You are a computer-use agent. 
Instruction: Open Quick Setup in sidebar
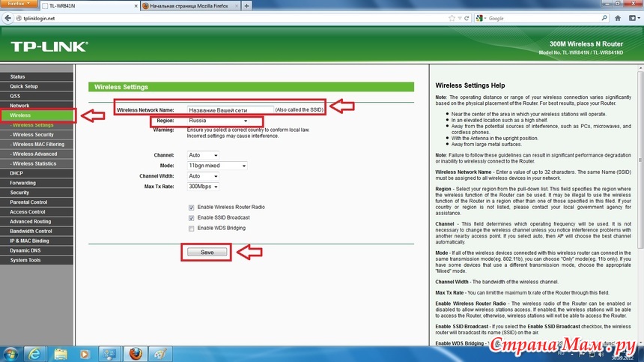tap(37, 86)
